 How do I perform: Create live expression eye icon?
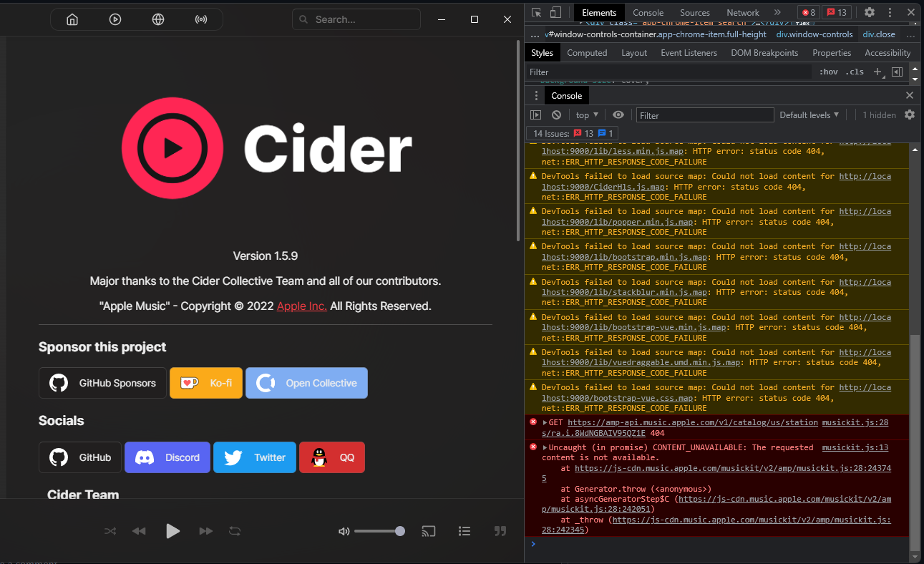click(x=618, y=115)
